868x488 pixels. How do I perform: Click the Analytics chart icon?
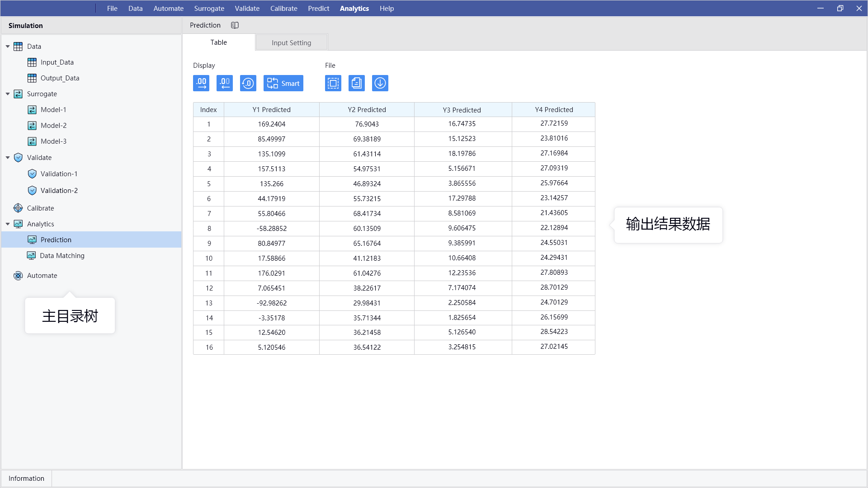point(18,224)
